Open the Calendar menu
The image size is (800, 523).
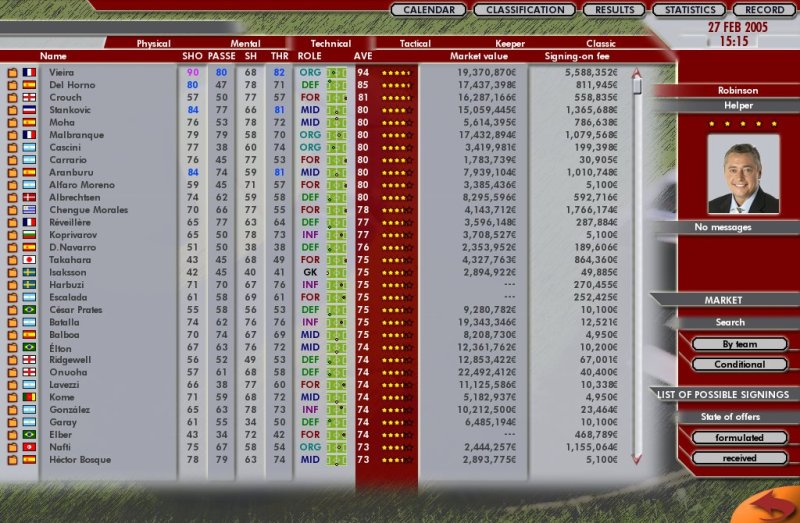[x=428, y=10]
